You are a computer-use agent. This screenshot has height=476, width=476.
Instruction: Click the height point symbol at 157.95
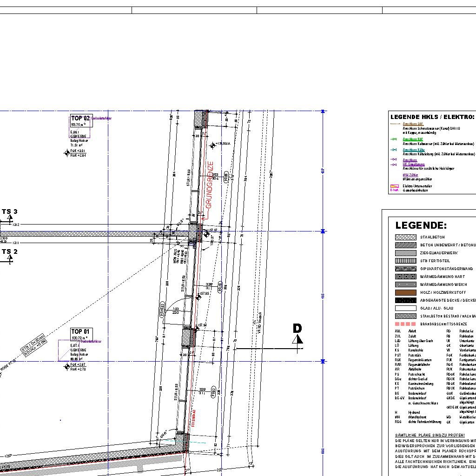point(198,297)
